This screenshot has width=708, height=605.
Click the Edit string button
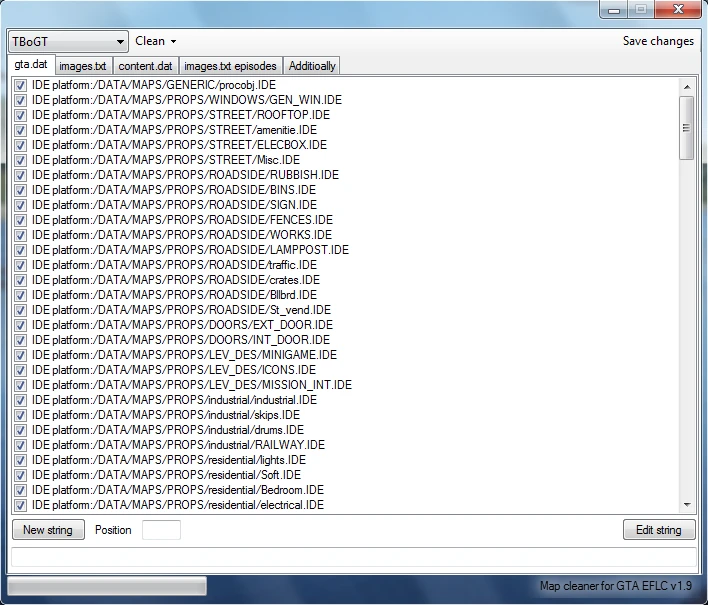659,530
